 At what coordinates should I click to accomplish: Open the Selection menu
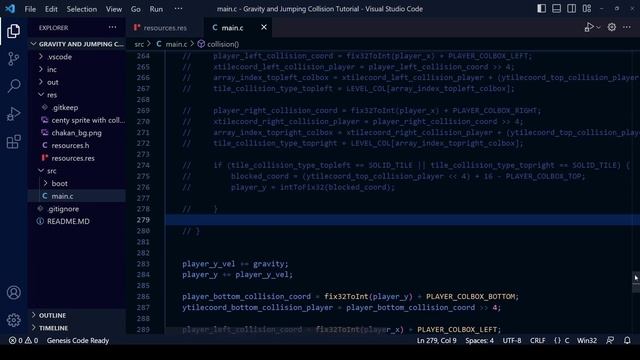[x=82, y=9]
